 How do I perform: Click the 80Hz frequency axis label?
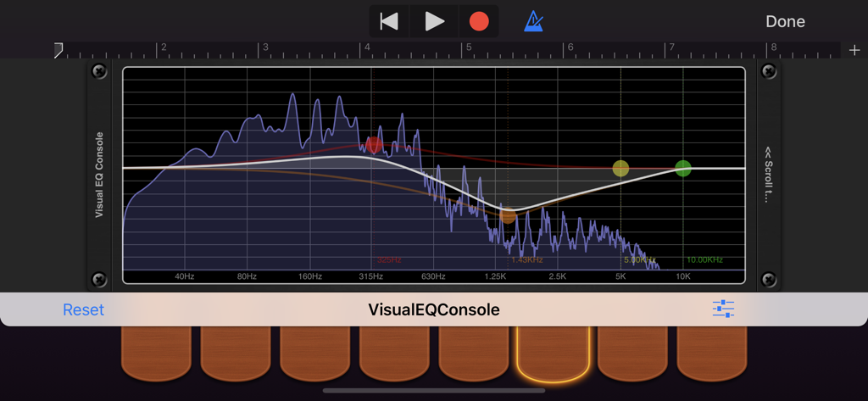pyautogui.click(x=247, y=276)
